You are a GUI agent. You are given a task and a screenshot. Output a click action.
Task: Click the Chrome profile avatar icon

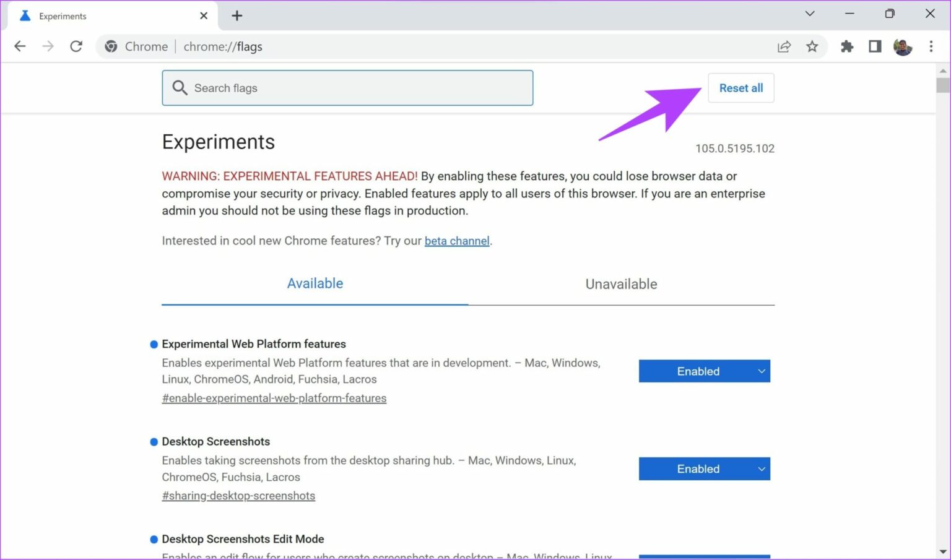tap(903, 46)
